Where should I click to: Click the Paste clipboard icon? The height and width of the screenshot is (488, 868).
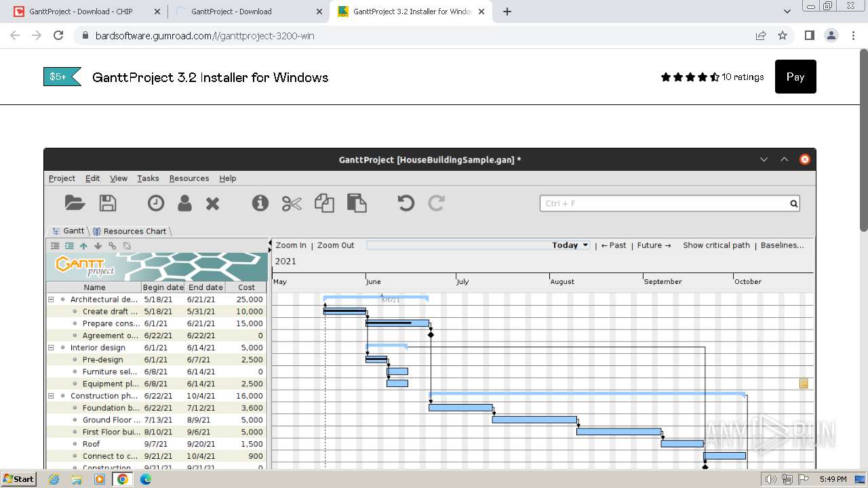tap(357, 203)
